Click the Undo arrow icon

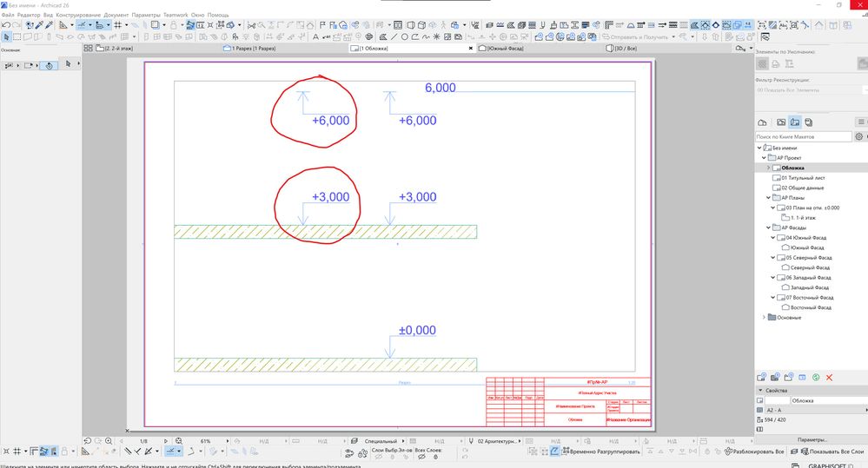click(x=5, y=25)
